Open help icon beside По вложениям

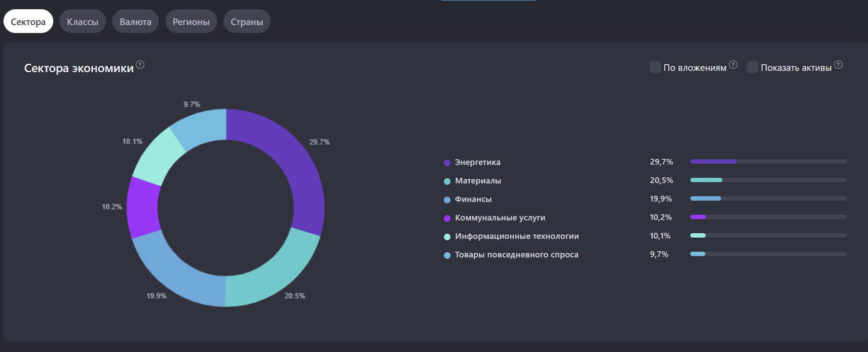click(x=733, y=65)
